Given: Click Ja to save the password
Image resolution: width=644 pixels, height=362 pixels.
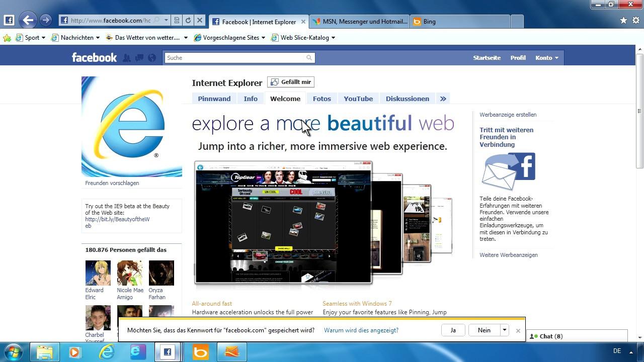Looking at the screenshot, I should coord(452,330).
